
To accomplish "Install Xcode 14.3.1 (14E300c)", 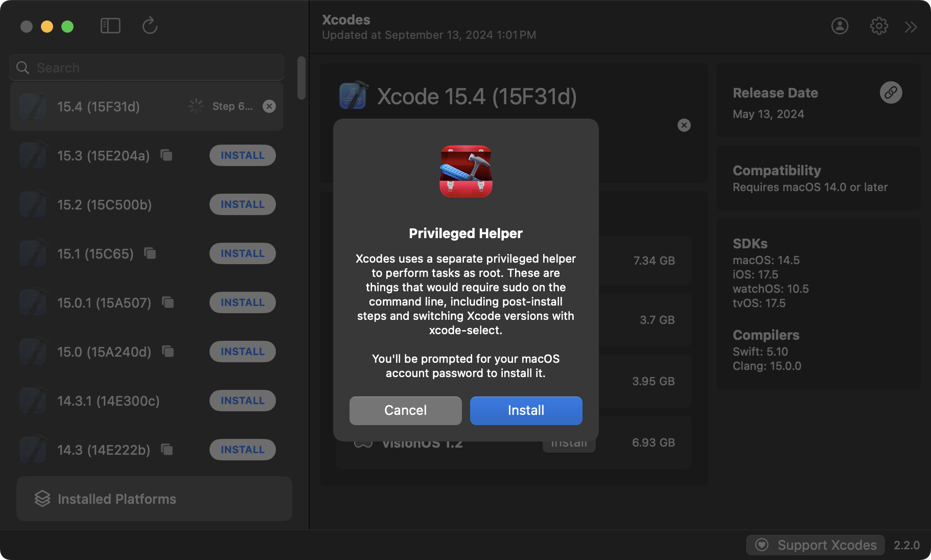I will [242, 401].
